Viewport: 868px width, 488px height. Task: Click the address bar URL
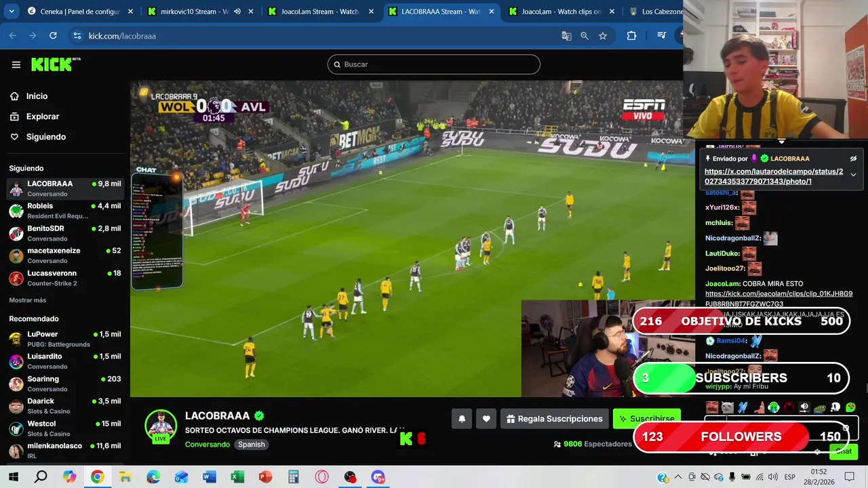122,36
